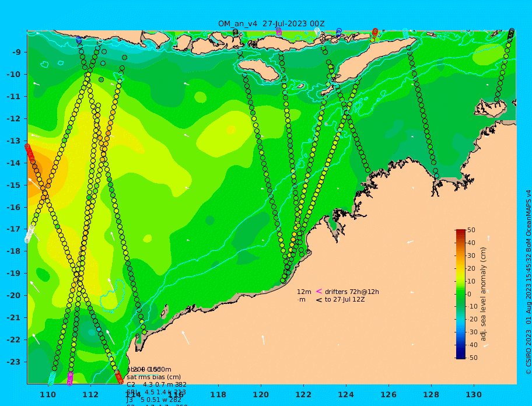
Task: Click the magenta drifter arrow symbol in legend
Action: pos(319,291)
